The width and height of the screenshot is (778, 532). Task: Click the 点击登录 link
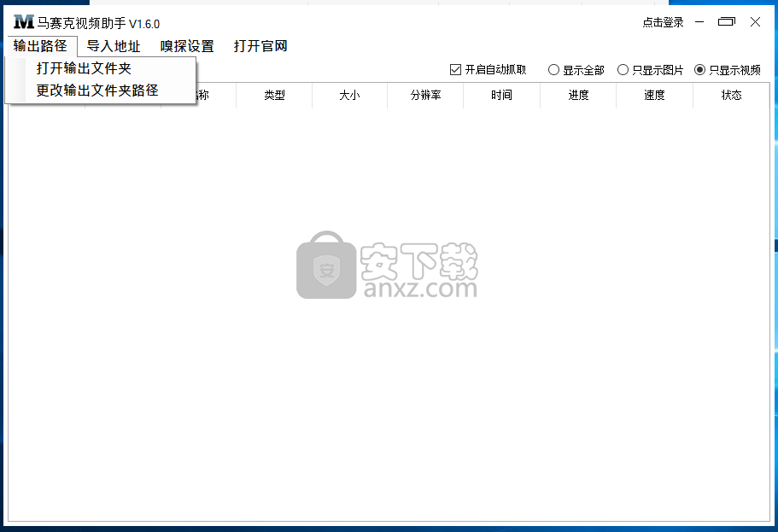663,22
